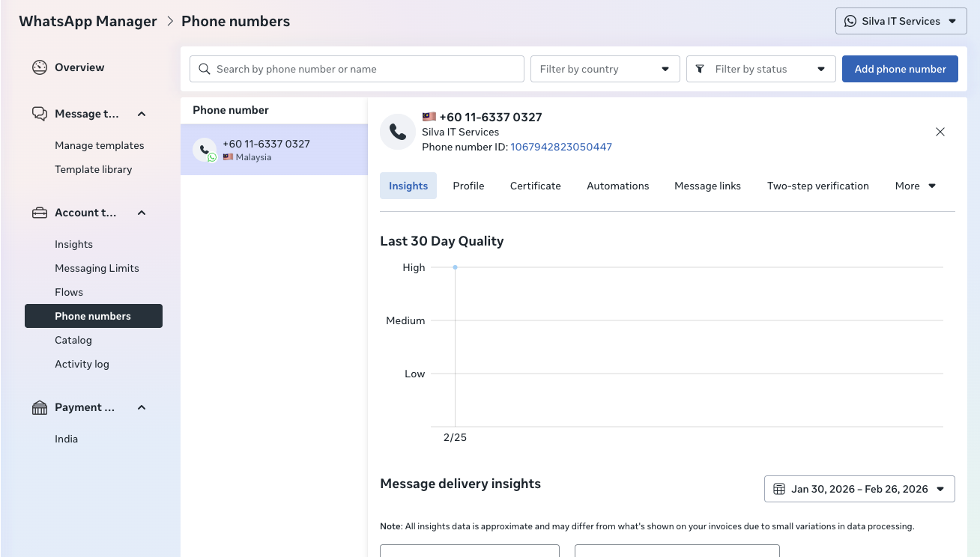The width and height of the screenshot is (980, 557).
Task: Open the Filter by status dropdown
Action: point(760,69)
